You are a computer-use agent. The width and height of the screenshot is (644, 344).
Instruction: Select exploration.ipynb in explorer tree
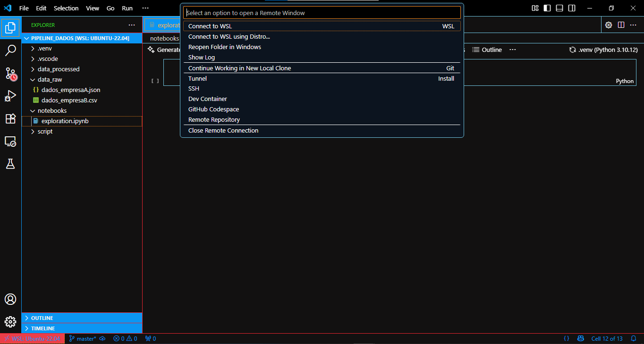coord(82,121)
